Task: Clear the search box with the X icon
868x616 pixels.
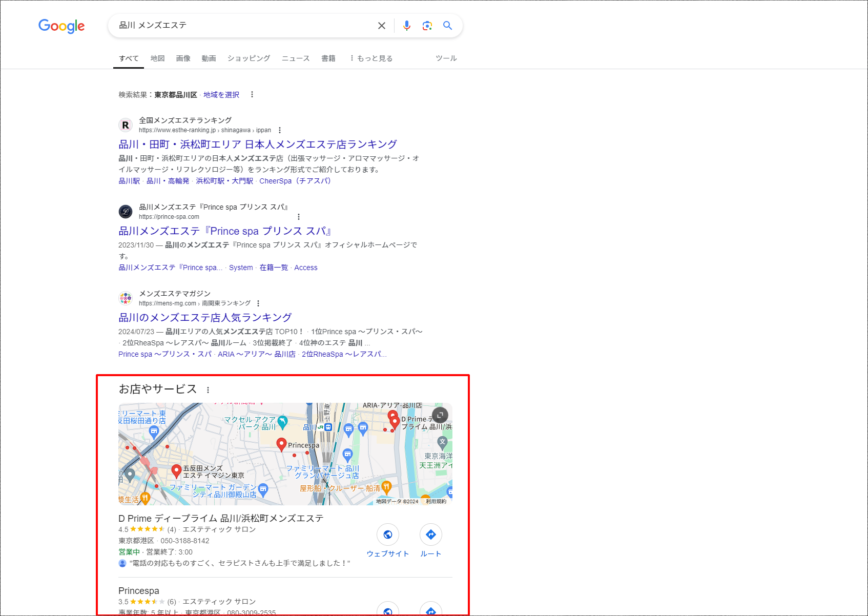Action: point(382,26)
